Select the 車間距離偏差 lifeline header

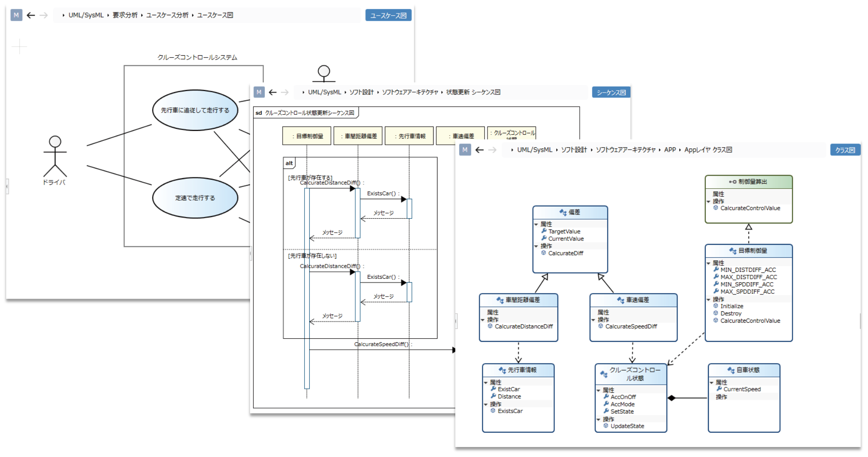(358, 136)
